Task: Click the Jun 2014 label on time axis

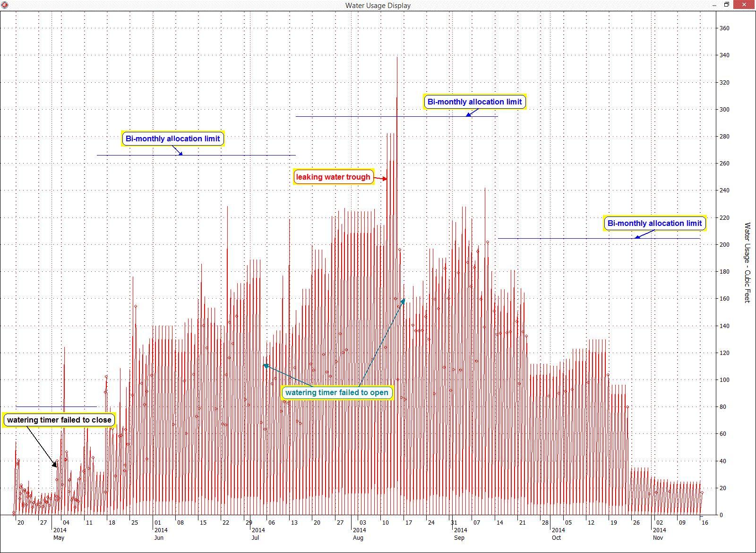Action: [x=159, y=534]
